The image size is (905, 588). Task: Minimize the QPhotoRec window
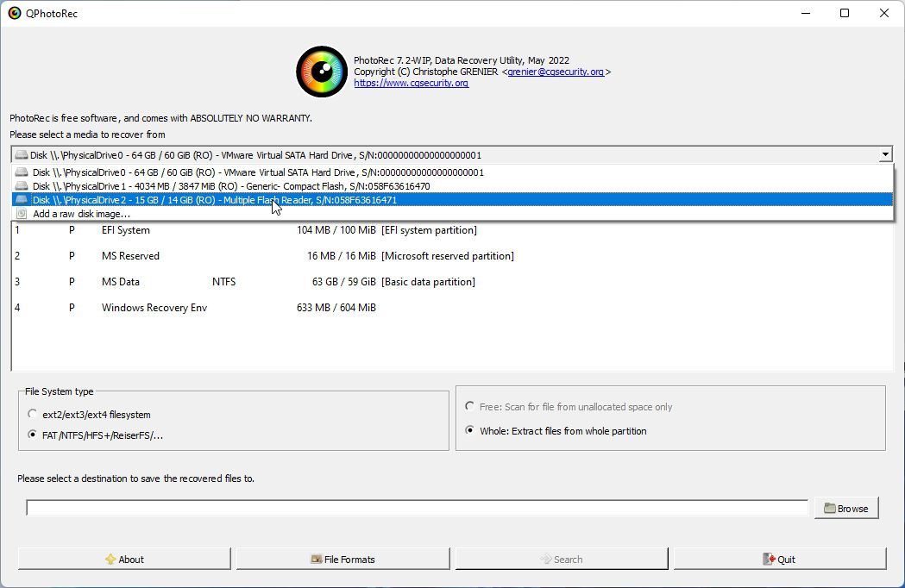pyautogui.click(x=806, y=13)
